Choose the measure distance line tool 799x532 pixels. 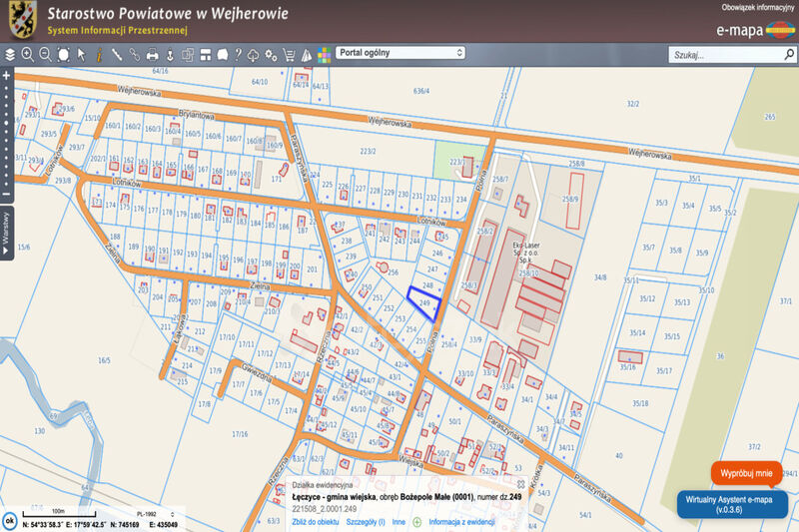[117, 54]
